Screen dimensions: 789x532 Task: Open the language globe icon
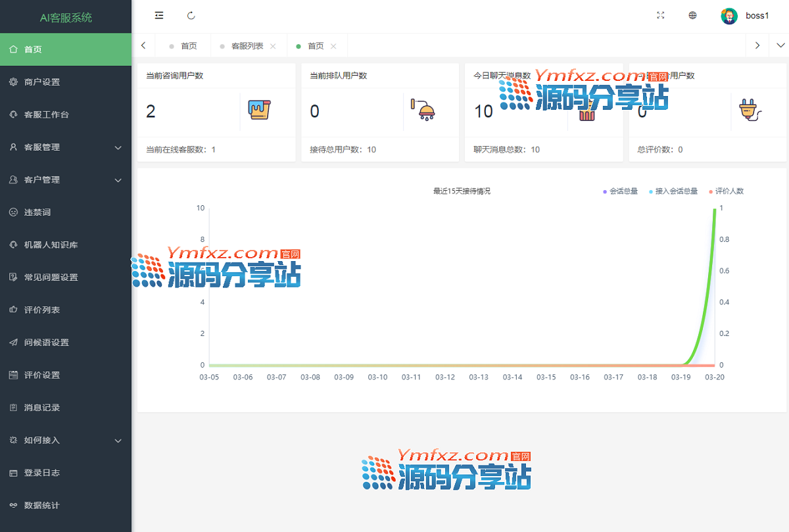[692, 16]
